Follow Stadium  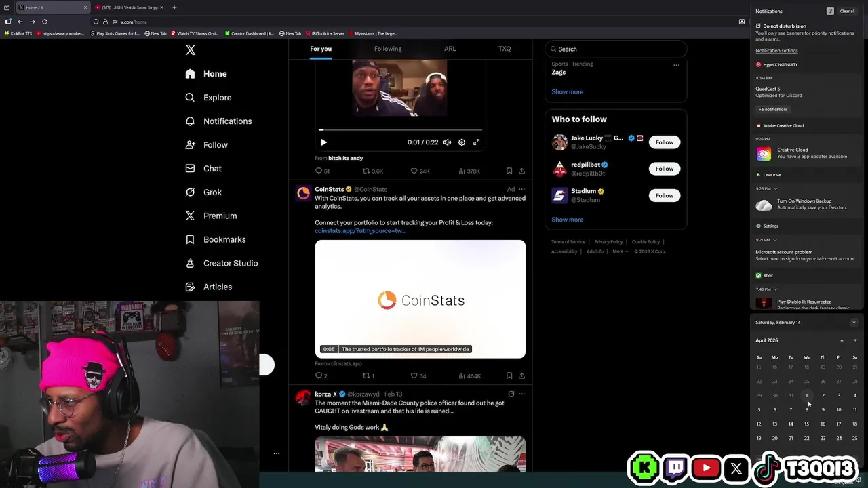(x=665, y=195)
